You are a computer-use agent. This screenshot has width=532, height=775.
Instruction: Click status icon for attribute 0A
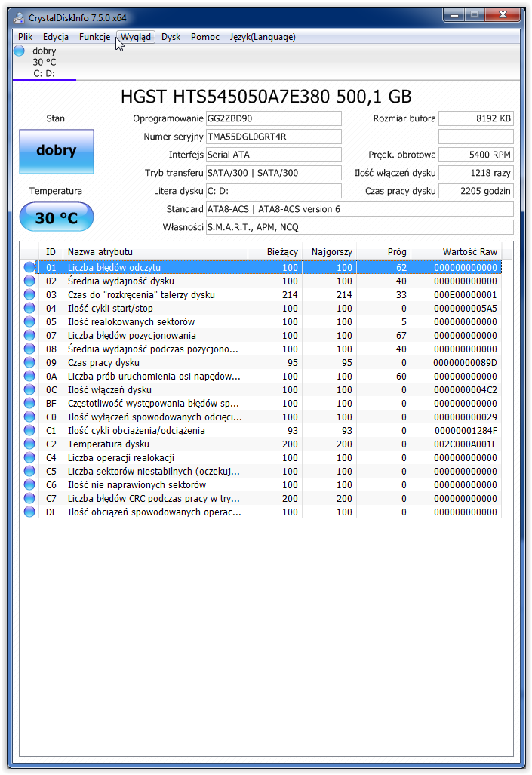[x=29, y=376]
